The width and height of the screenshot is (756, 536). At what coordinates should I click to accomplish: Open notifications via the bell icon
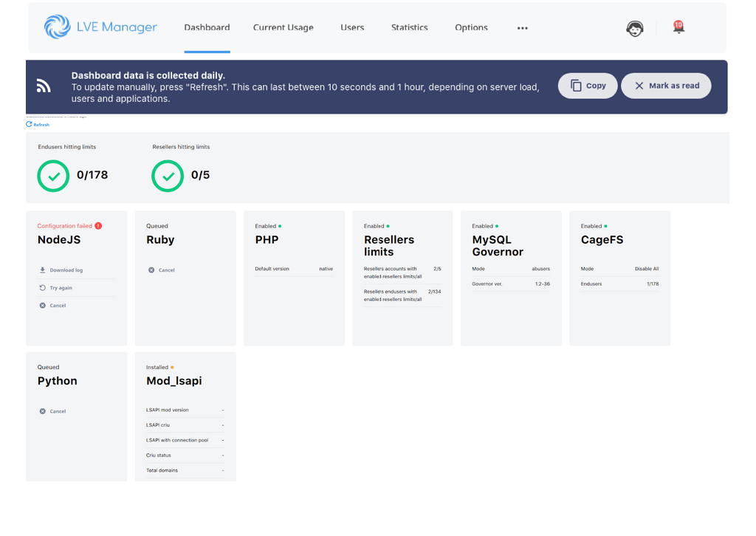click(x=678, y=27)
